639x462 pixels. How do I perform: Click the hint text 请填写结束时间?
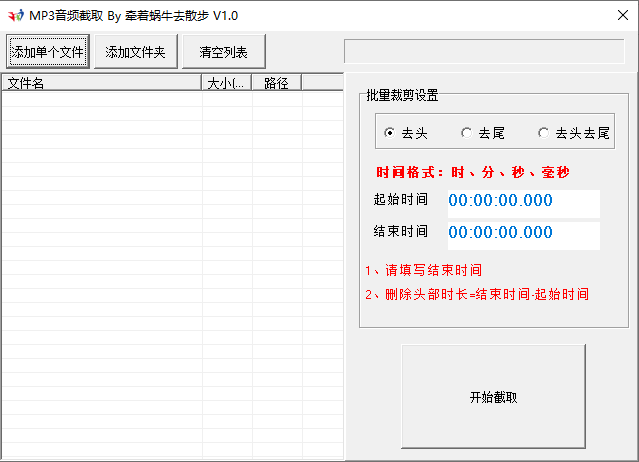423,270
